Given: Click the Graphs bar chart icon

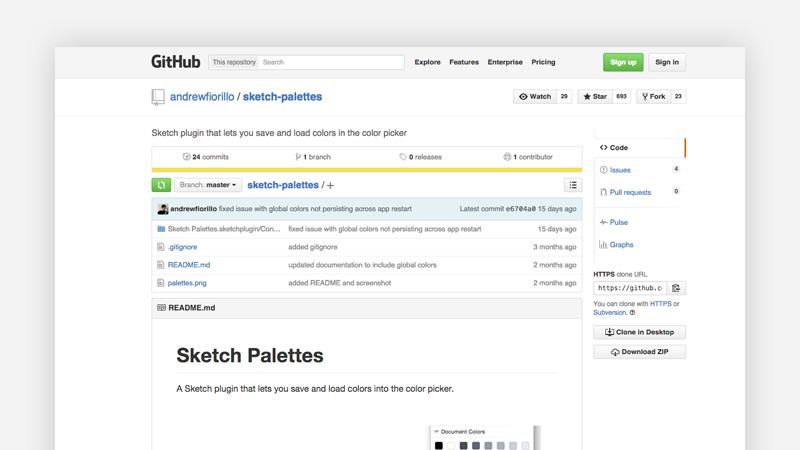Looking at the screenshot, I should click(603, 244).
